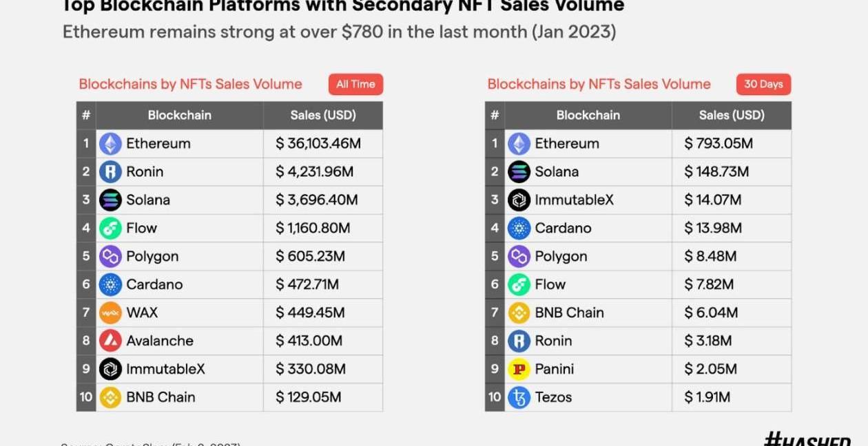The width and height of the screenshot is (868, 446).
Task: Click the Ethereum icon in All Time table
Action: pyautogui.click(x=110, y=144)
